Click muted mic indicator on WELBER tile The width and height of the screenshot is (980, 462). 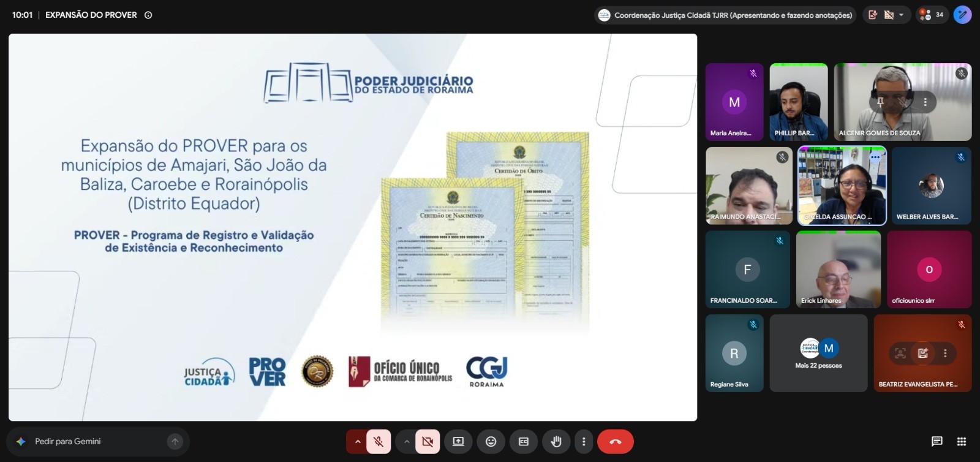click(961, 157)
